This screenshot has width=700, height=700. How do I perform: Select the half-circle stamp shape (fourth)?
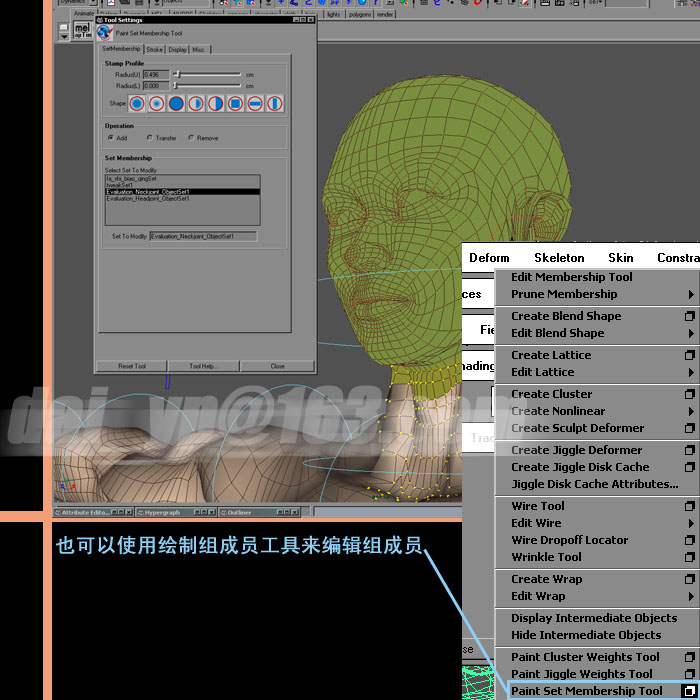196,104
